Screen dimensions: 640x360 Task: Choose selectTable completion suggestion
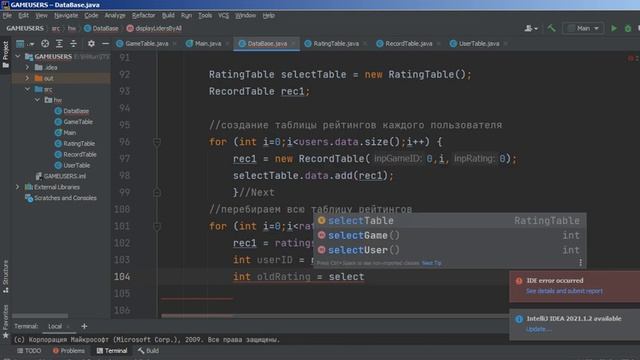tap(450, 221)
